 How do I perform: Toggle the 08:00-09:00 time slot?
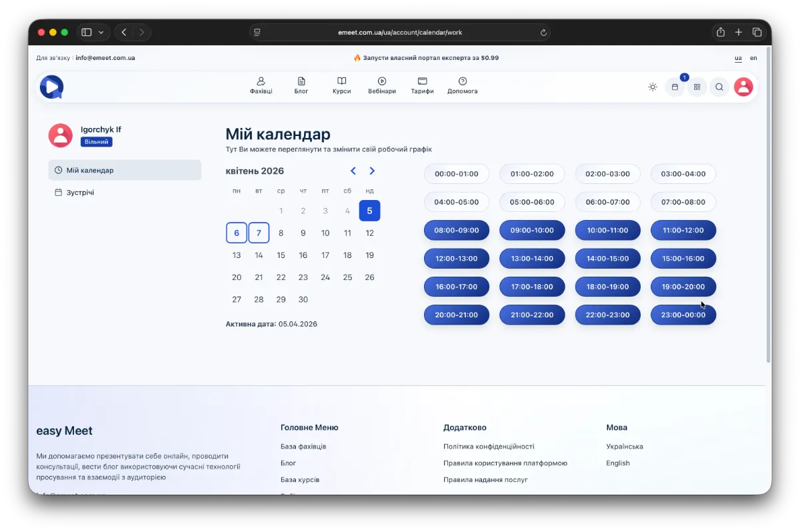[x=457, y=231]
